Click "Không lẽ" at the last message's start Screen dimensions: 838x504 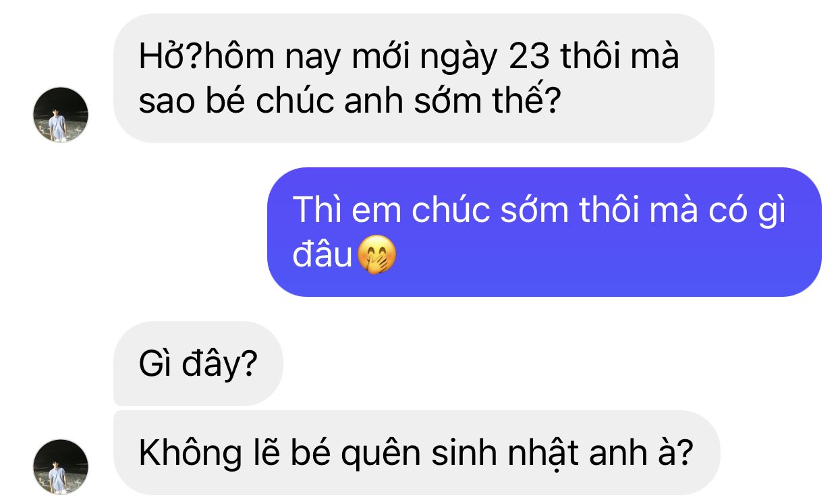point(210,453)
